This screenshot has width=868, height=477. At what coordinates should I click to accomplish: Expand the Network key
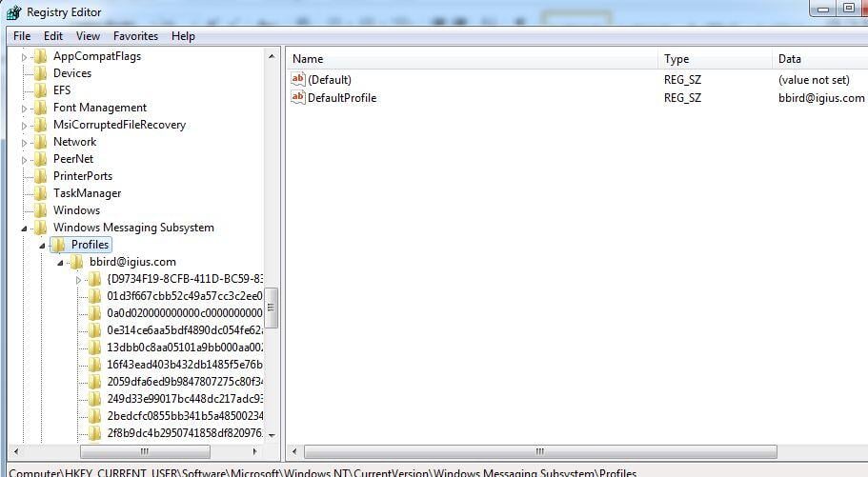[24, 143]
